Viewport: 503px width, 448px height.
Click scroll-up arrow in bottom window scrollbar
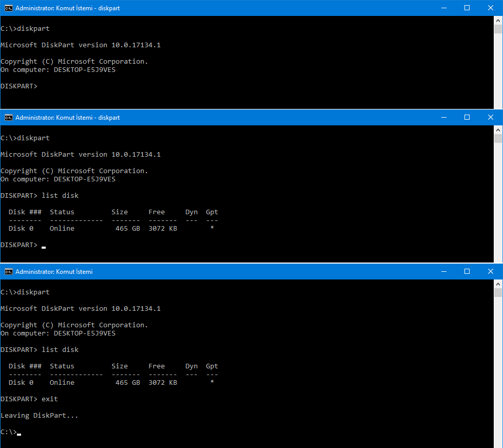(498, 284)
